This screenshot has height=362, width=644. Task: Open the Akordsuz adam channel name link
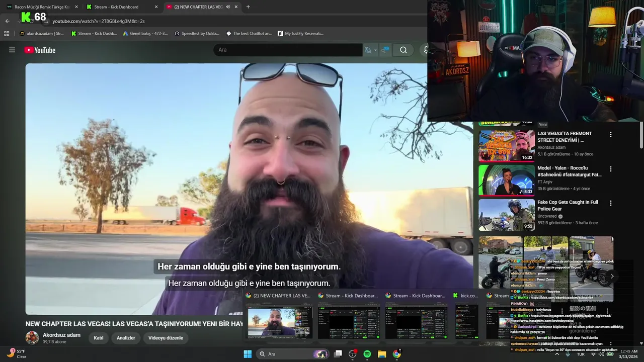tap(61, 335)
